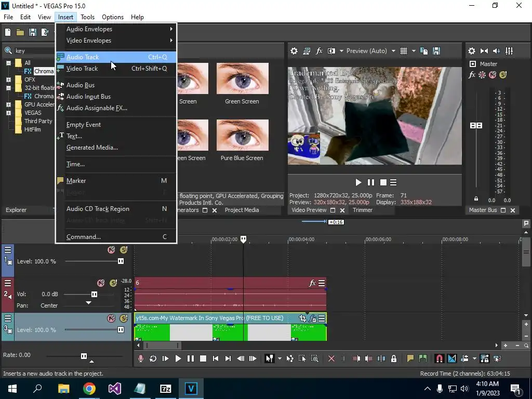
Task: Switch to the Explorer tab
Action: [16, 210]
